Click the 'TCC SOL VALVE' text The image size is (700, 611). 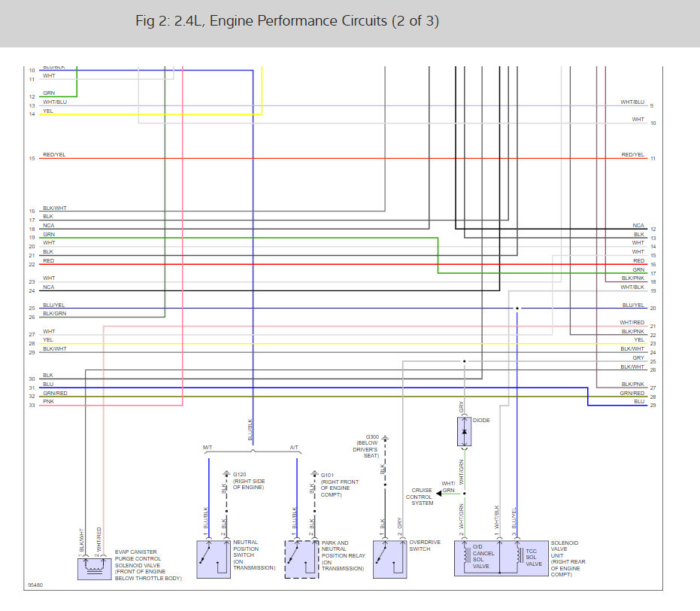(x=534, y=558)
